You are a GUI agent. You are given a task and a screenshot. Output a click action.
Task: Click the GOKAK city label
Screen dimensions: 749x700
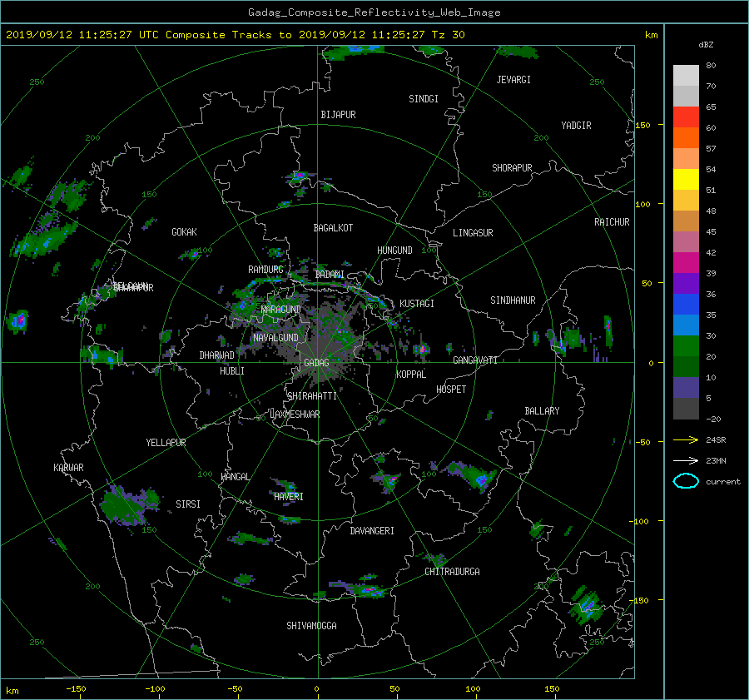[184, 232]
